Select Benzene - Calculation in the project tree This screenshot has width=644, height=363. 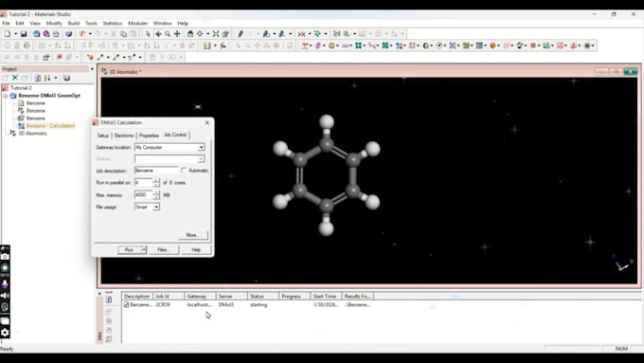click(50, 126)
